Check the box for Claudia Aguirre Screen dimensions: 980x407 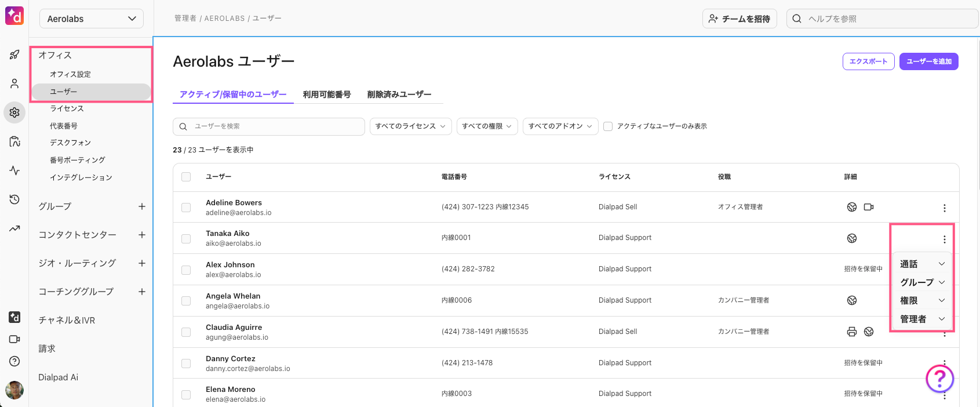point(186,332)
